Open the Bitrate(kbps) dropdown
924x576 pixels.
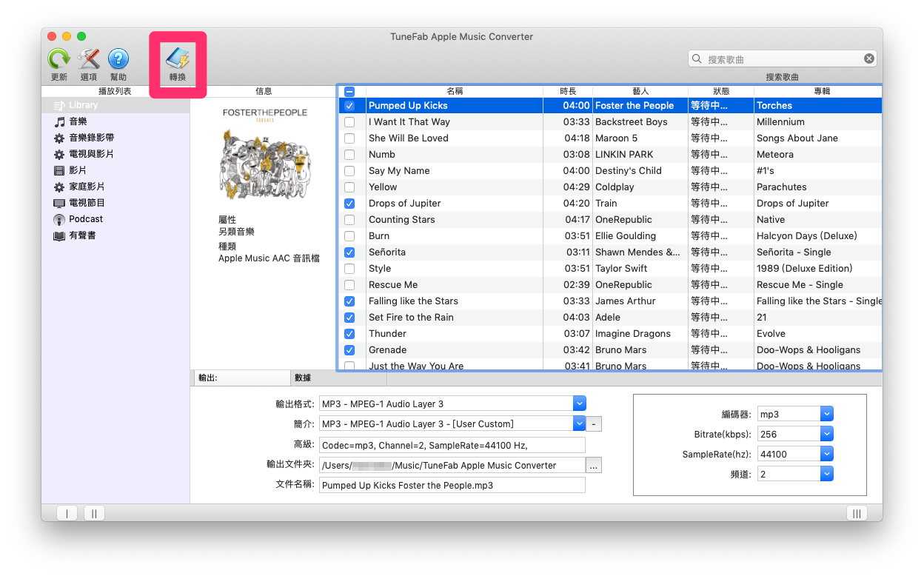[828, 435]
